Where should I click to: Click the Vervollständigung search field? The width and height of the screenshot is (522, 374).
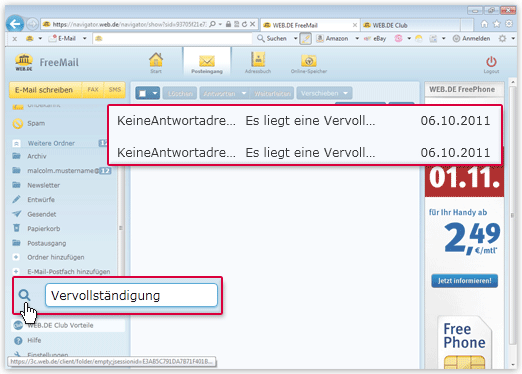click(131, 295)
